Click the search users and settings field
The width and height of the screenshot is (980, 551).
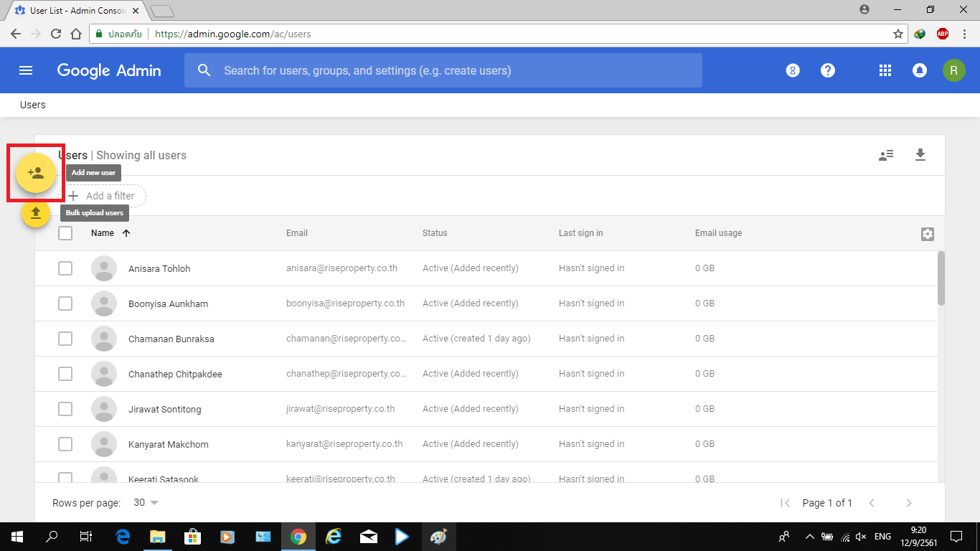click(x=443, y=71)
